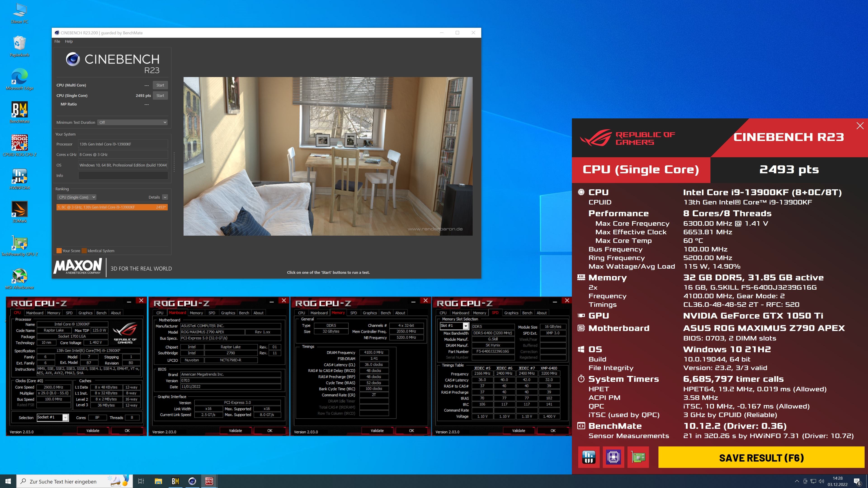The width and height of the screenshot is (868, 488).
Task: Open the Dieser PC desktop icon
Action: click(19, 14)
